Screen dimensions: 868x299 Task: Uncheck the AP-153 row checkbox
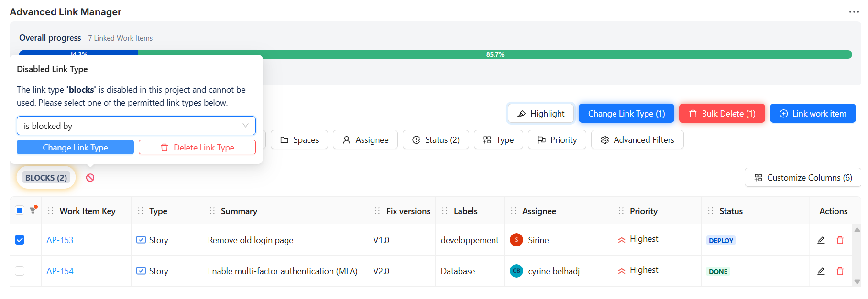coord(20,240)
